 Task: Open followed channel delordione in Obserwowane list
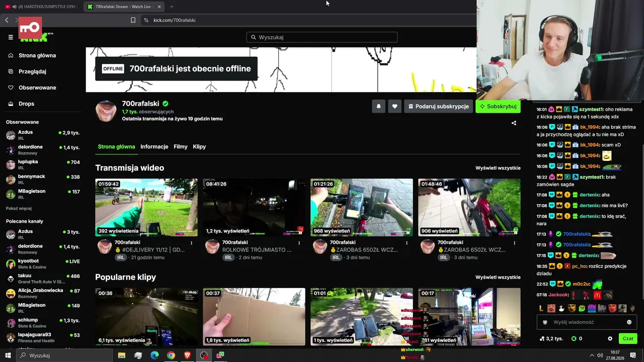43,149
